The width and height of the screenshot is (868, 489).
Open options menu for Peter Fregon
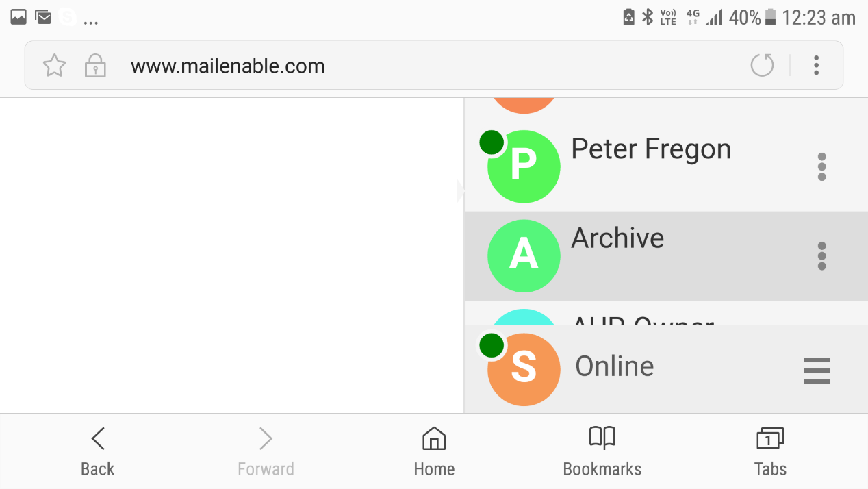tap(821, 167)
